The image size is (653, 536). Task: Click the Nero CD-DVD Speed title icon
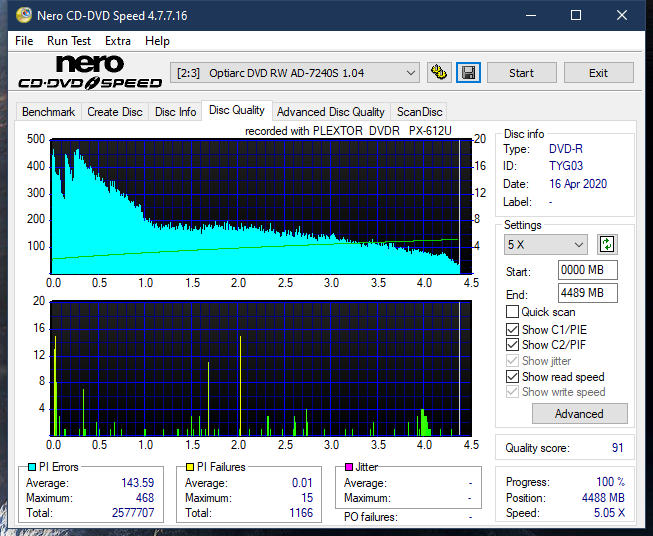click(24, 15)
